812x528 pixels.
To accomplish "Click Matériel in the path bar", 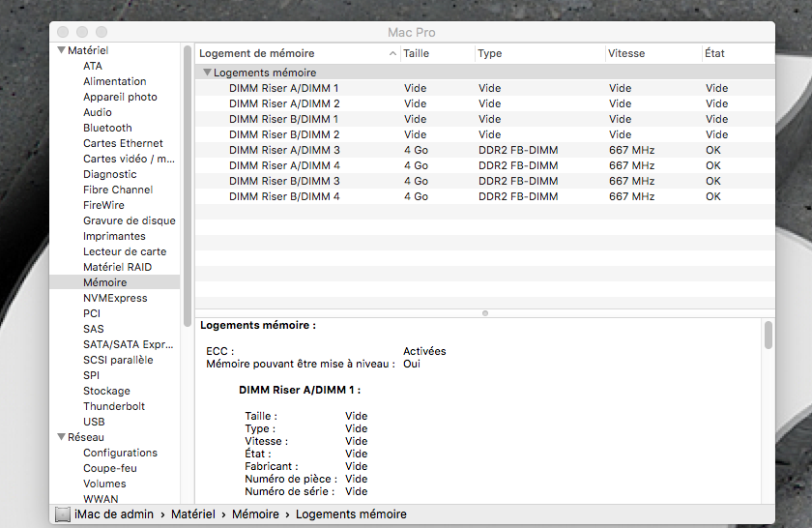I will click(193, 514).
